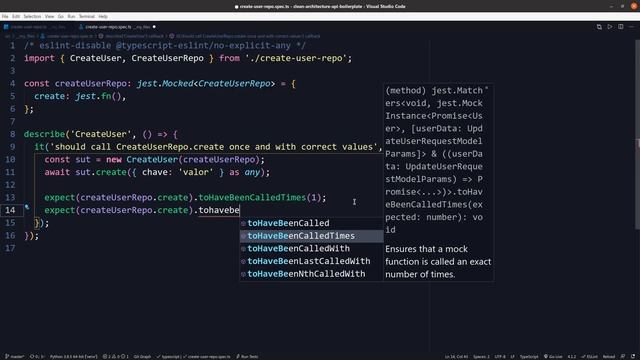This screenshot has width=640, height=360.
Task: Click the Synchronize Changes icon in status bar
Action: tap(37, 357)
